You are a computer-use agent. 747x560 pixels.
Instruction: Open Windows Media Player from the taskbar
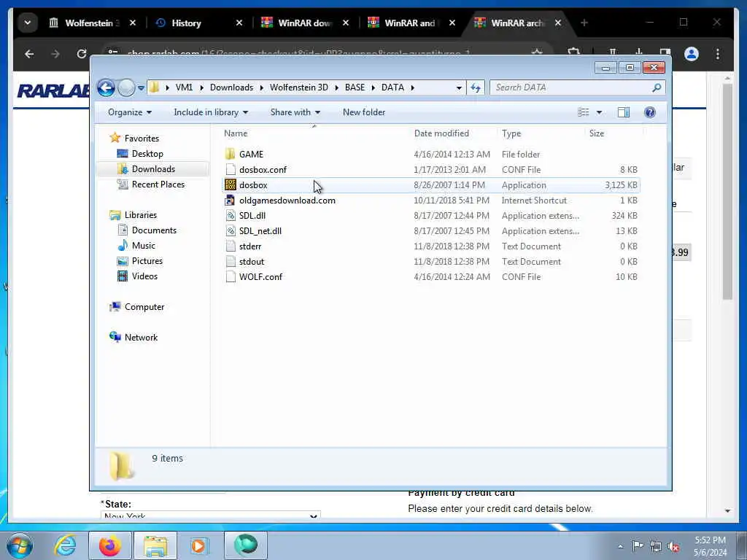tap(198, 545)
